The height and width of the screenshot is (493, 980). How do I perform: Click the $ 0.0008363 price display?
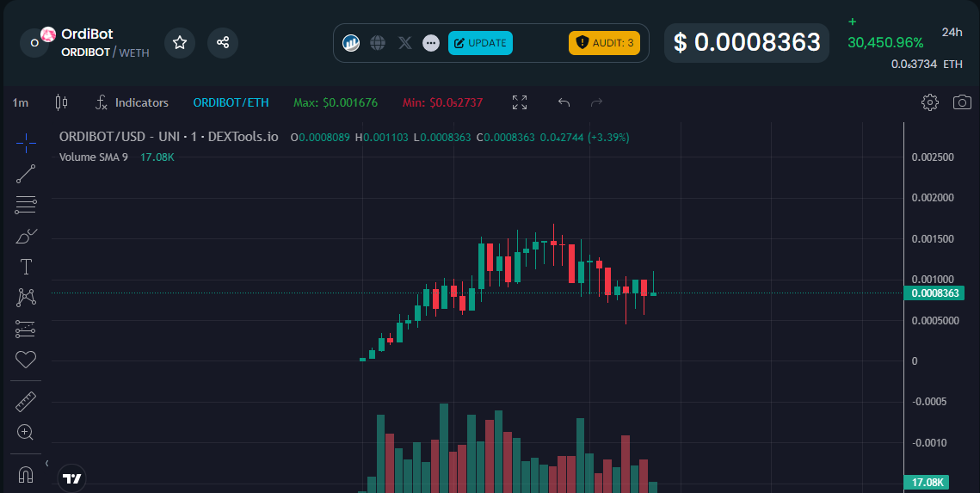(747, 42)
